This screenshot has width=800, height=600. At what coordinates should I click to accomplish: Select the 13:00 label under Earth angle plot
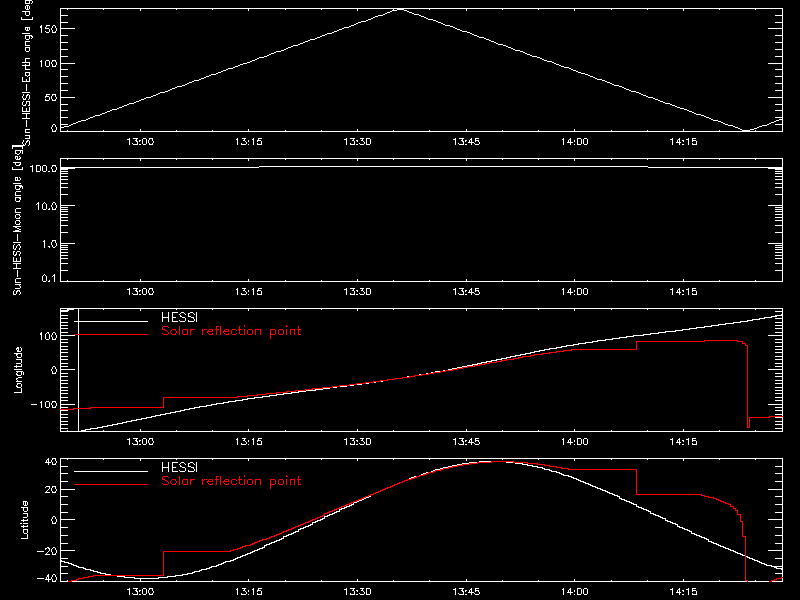pyautogui.click(x=140, y=142)
